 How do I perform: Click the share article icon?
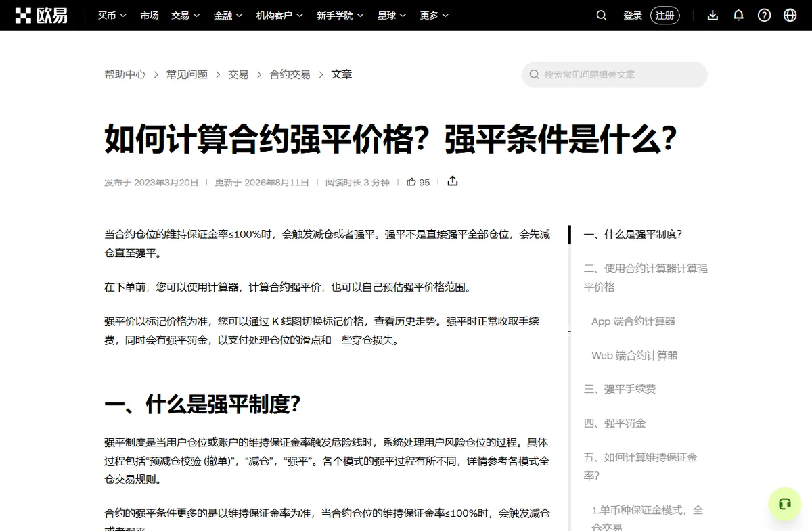(453, 181)
